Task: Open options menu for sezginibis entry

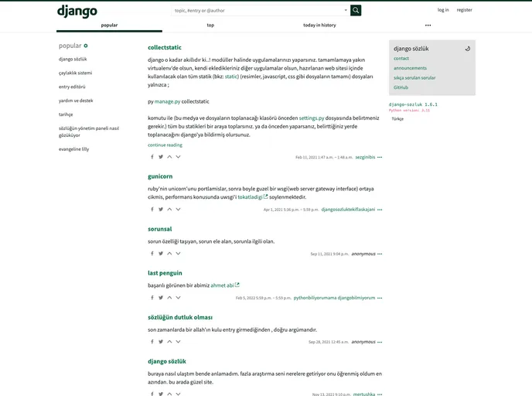Action: point(380,158)
